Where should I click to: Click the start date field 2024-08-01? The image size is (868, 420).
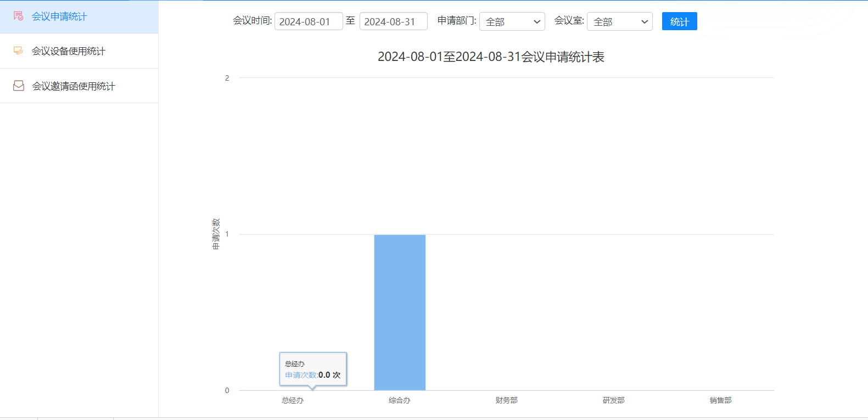(x=308, y=21)
